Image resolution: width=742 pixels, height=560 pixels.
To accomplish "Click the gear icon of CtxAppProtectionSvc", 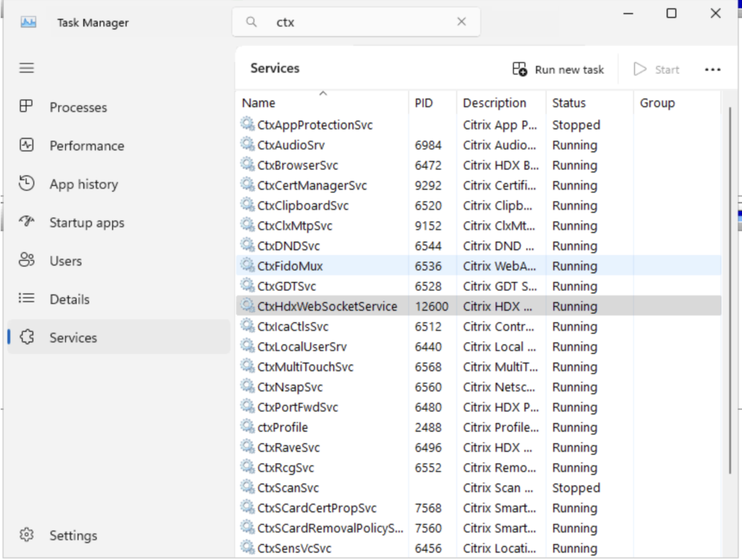I will tap(247, 124).
